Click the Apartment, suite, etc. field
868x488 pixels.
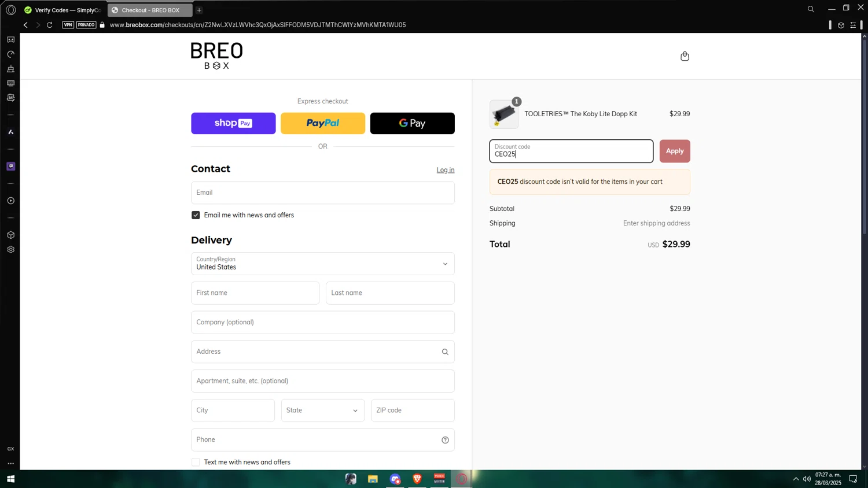click(323, 381)
